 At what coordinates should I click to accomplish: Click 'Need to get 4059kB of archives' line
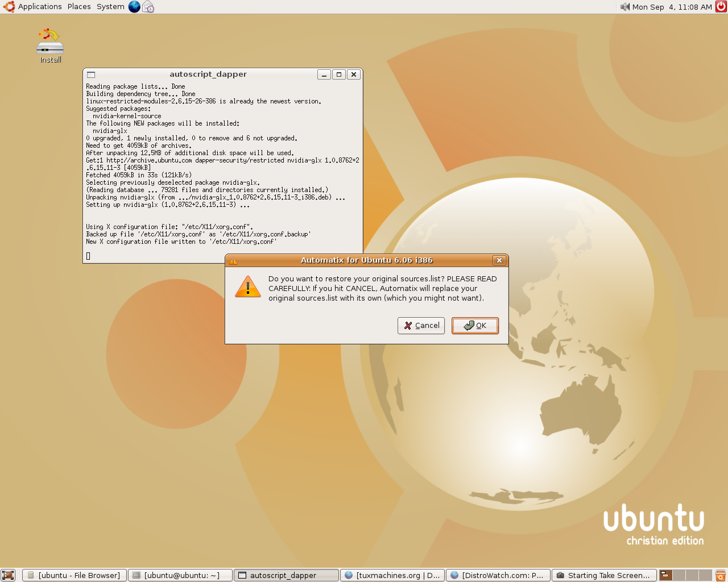(139, 145)
